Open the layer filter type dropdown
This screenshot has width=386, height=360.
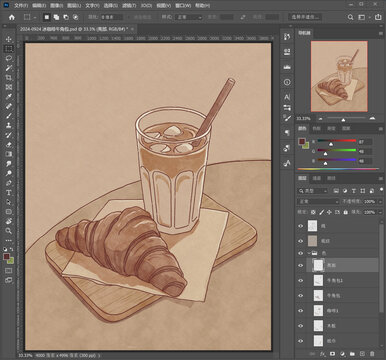312,191
